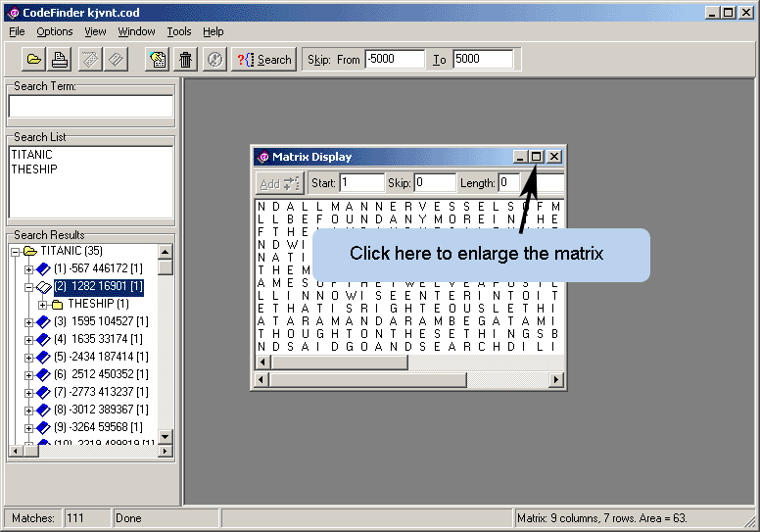Expand result (9) -3264 59568
Viewport: 760px width, 532px height.
(28, 428)
